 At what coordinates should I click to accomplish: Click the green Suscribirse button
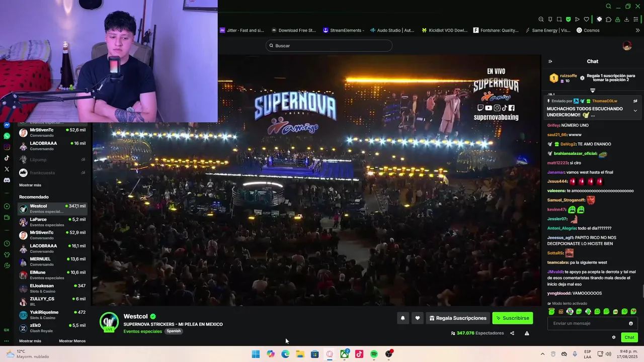(512, 318)
